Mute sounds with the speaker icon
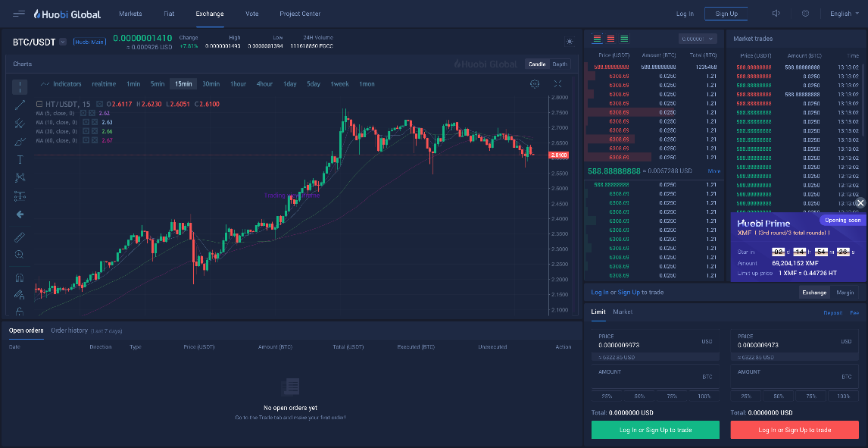 pos(776,14)
